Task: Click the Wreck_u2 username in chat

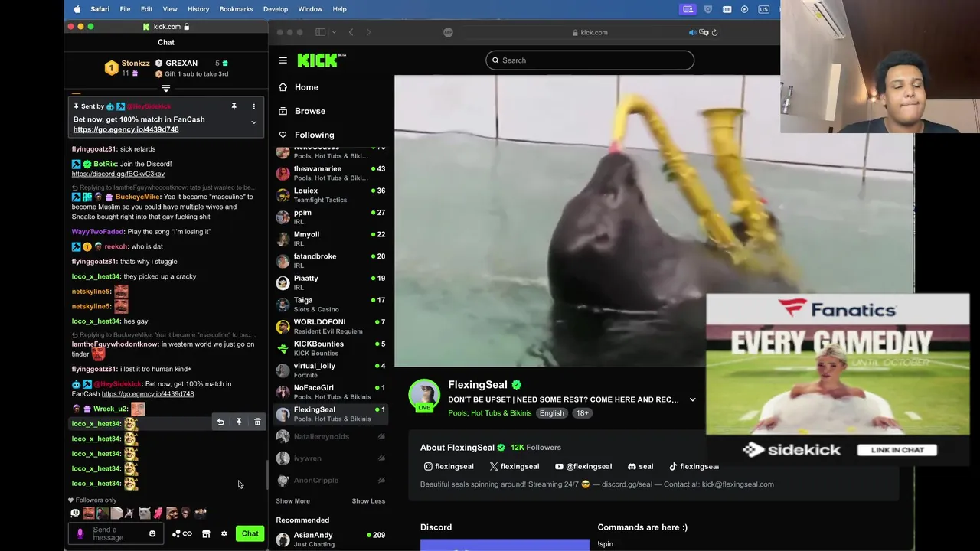Action: point(110,409)
